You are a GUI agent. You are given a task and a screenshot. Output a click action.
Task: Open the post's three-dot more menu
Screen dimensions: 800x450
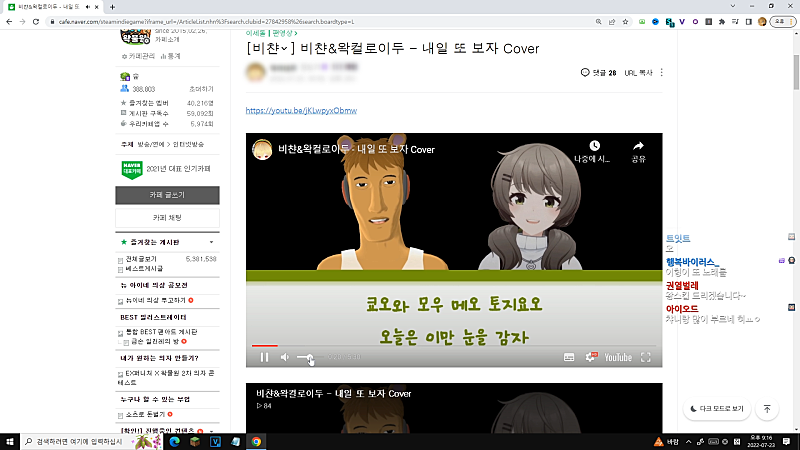pyautogui.click(x=662, y=72)
